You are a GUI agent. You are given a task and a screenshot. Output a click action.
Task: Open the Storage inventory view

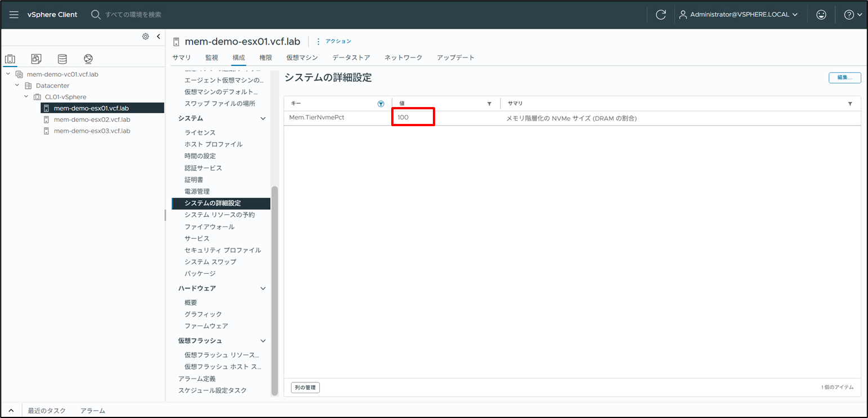[62, 59]
